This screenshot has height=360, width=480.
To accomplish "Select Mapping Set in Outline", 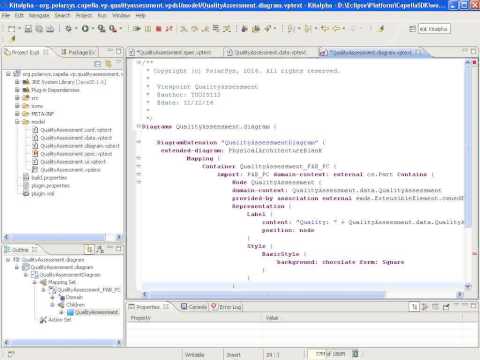I will pyautogui.click(x=62, y=282).
